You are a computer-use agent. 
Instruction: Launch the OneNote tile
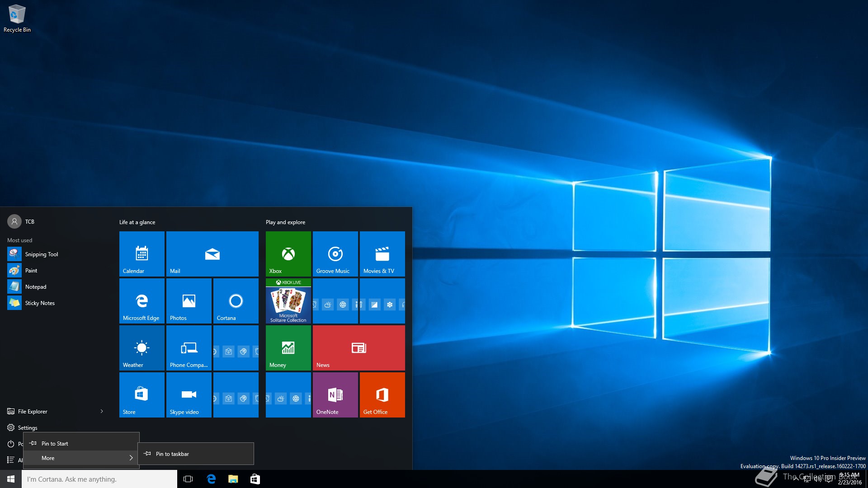click(x=335, y=394)
